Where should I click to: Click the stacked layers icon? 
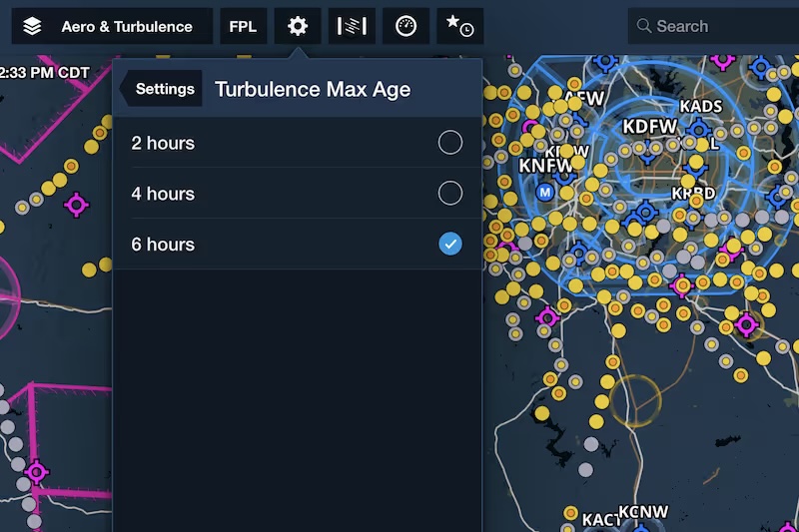coord(33,27)
